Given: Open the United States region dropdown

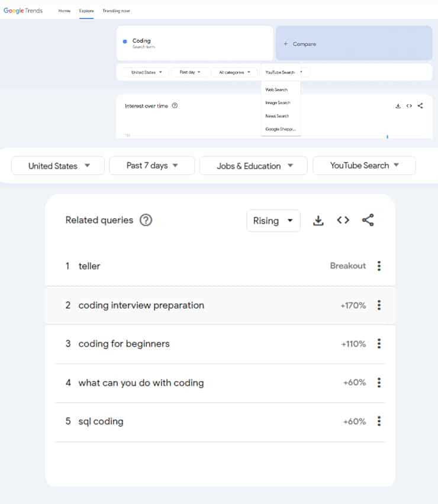Looking at the screenshot, I should coord(57,166).
